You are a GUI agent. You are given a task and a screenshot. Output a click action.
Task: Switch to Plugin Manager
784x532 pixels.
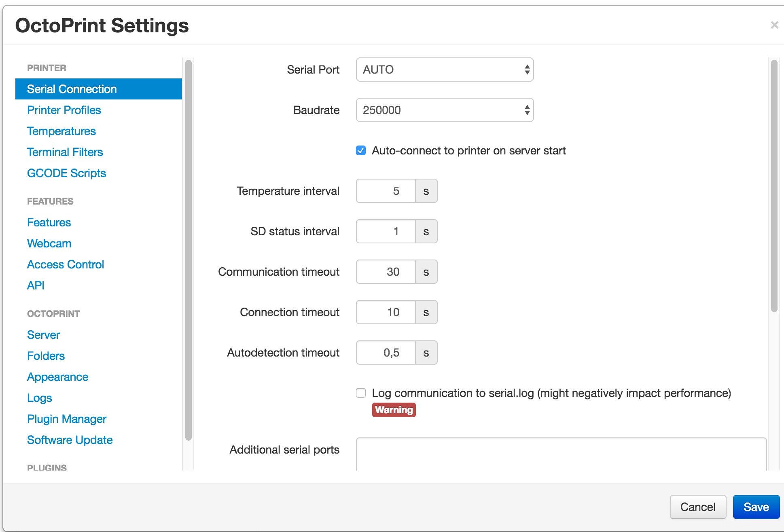(67, 419)
